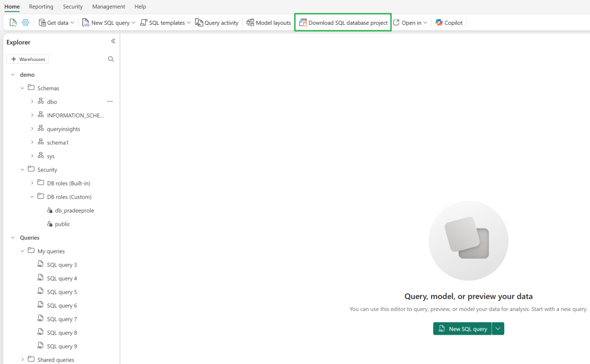
Task: Collapse the My queries folder chevron
Action: pyautogui.click(x=22, y=251)
